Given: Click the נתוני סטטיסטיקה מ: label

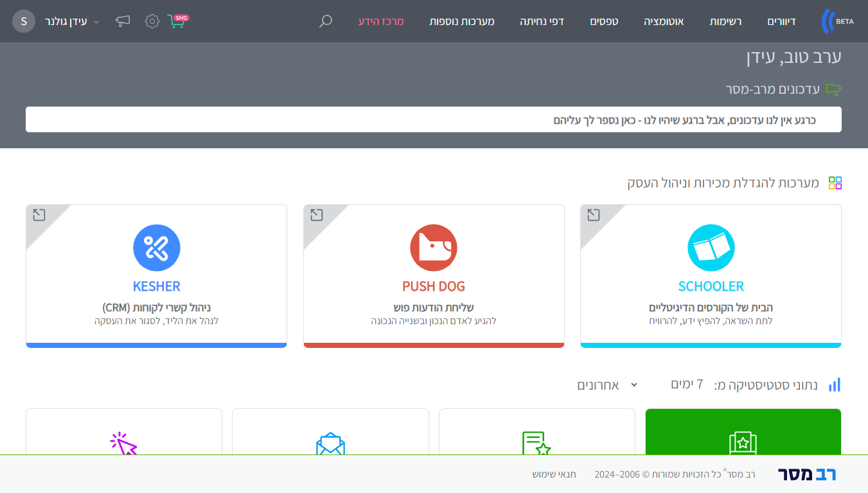Looking at the screenshot, I should tap(766, 385).
